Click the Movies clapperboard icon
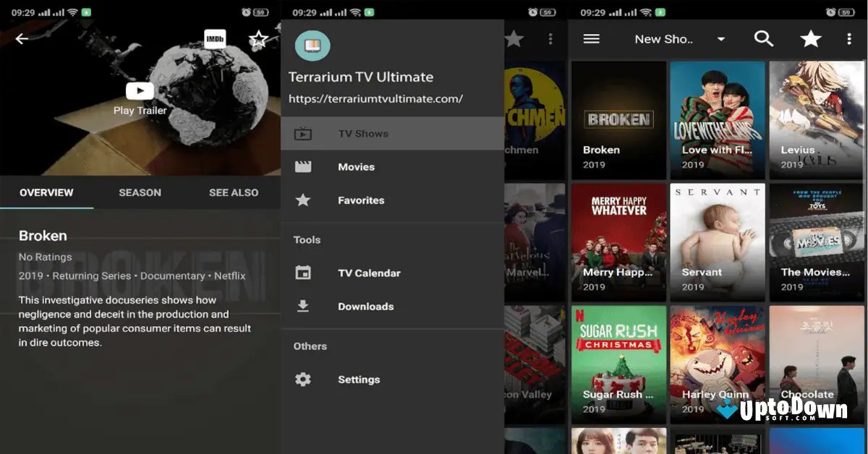The width and height of the screenshot is (868, 454). pyautogui.click(x=303, y=166)
